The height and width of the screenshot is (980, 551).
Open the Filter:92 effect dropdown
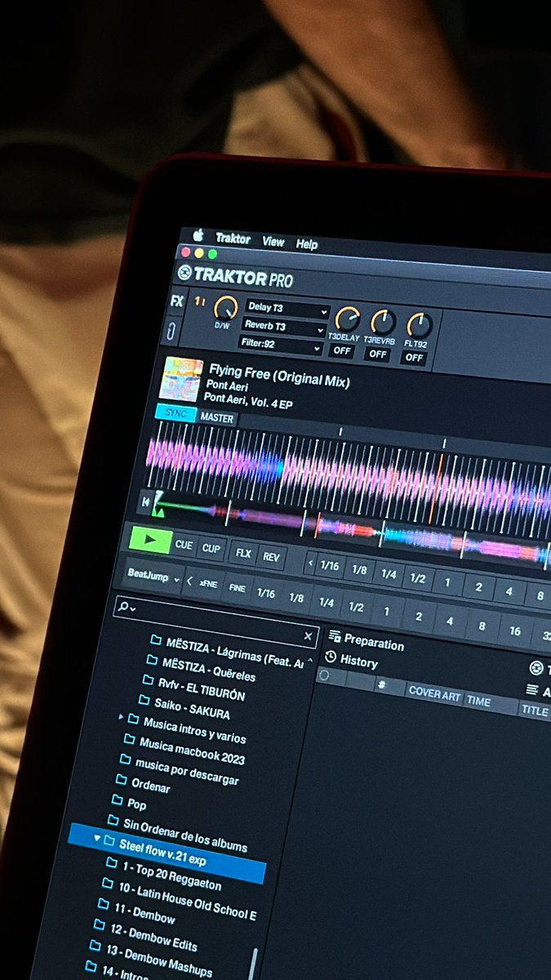(281, 346)
